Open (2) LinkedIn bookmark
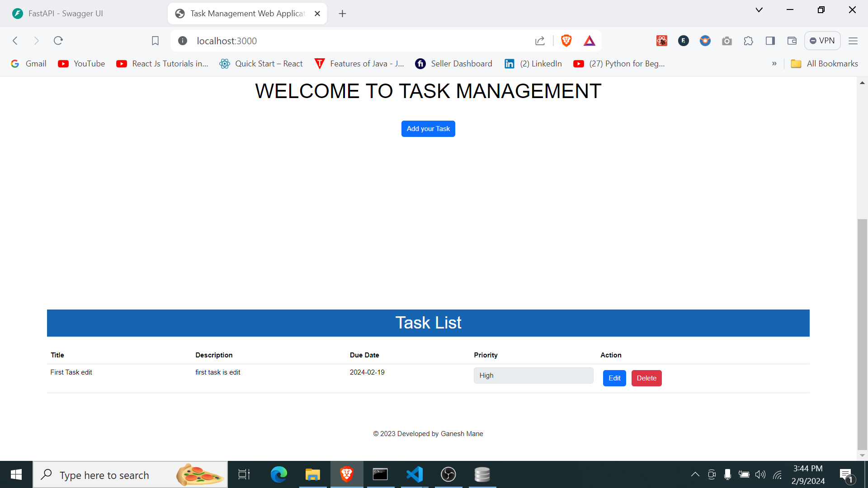This screenshot has height=488, width=868. 533,64
